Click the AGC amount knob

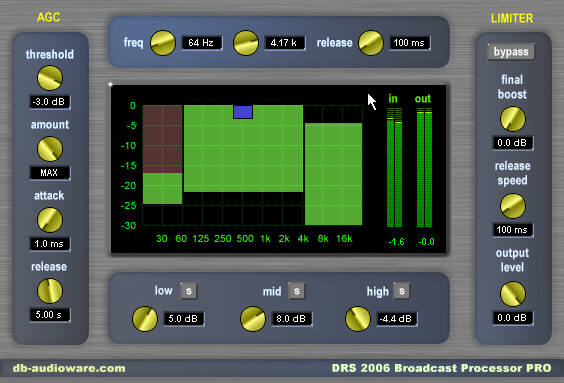tap(50, 149)
